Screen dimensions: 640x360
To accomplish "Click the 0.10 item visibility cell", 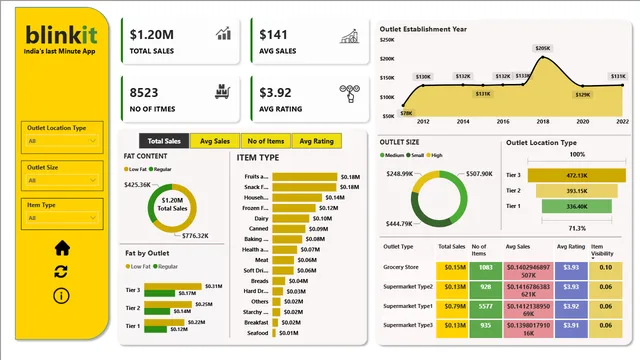I will (606, 271).
